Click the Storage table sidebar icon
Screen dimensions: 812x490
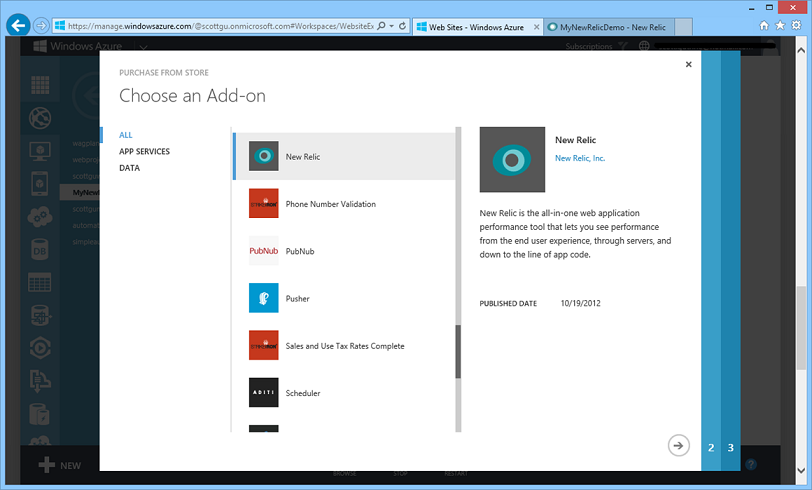pyautogui.click(x=40, y=282)
